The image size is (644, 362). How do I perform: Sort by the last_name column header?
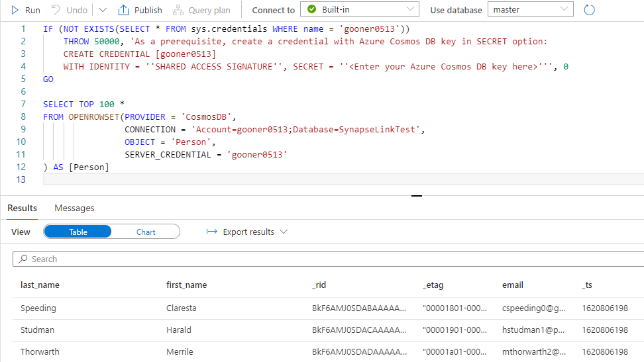(x=40, y=285)
